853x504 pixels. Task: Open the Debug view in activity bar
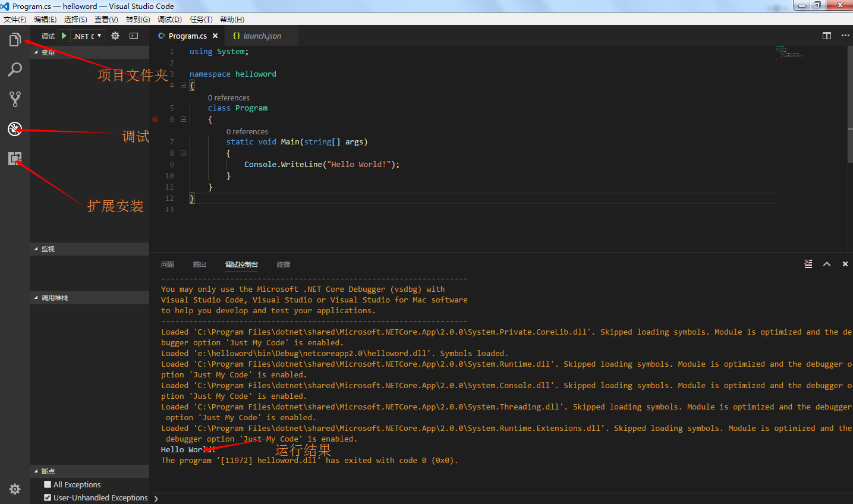pyautogui.click(x=15, y=129)
